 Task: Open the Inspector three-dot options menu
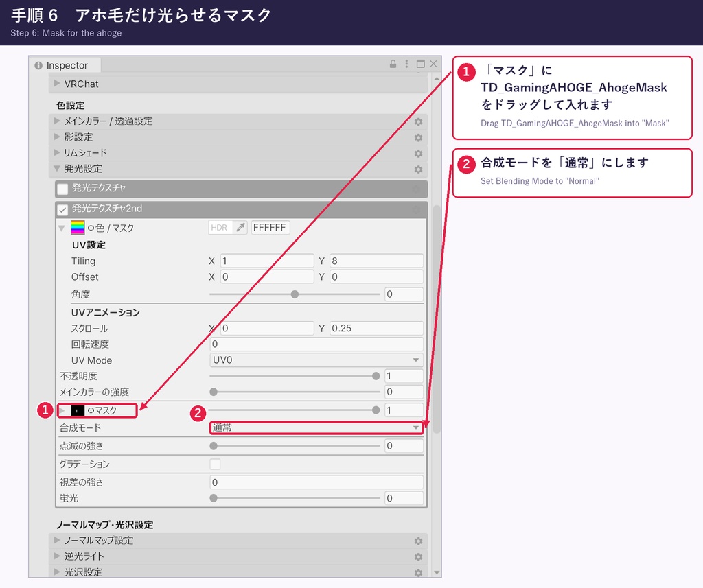click(x=406, y=64)
